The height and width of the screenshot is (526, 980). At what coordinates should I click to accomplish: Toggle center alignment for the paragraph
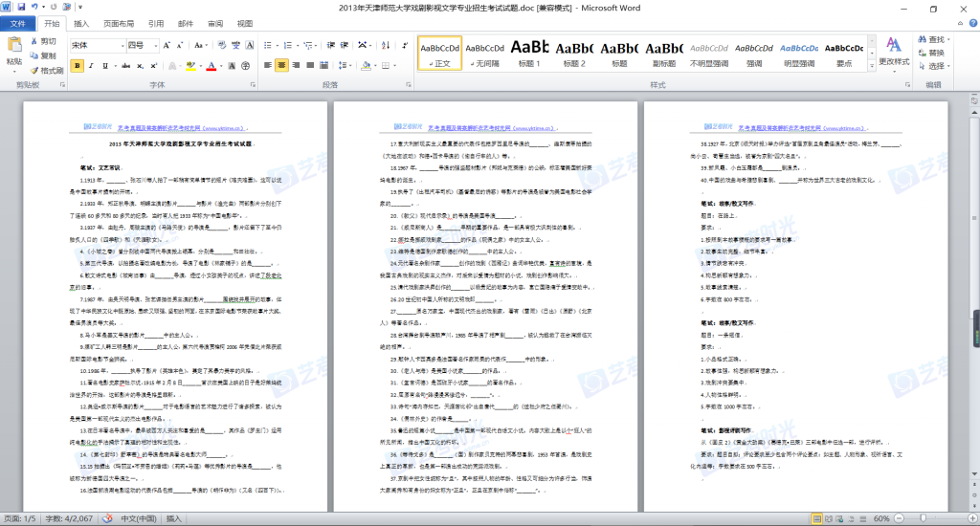pyautogui.click(x=282, y=66)
